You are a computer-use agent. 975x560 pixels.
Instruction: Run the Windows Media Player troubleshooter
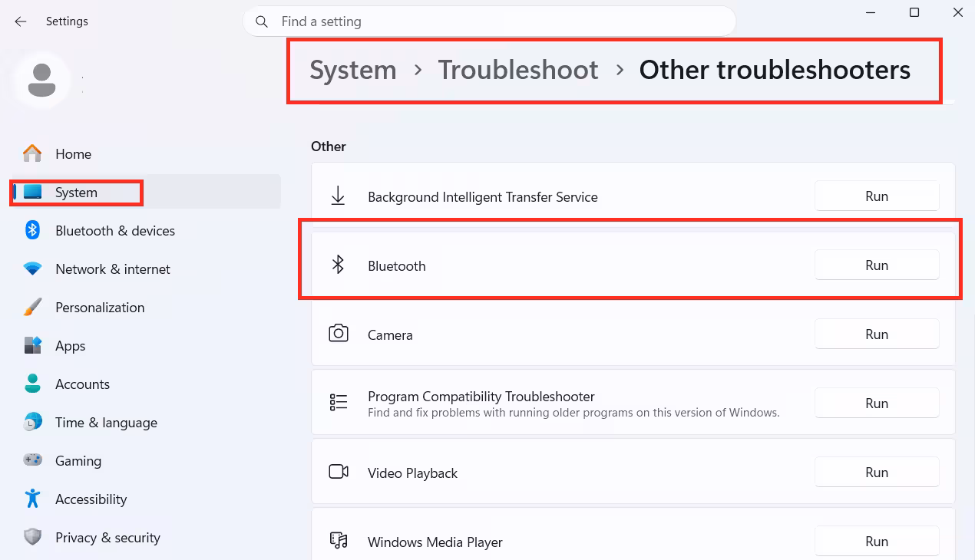(x=877, y=542)
